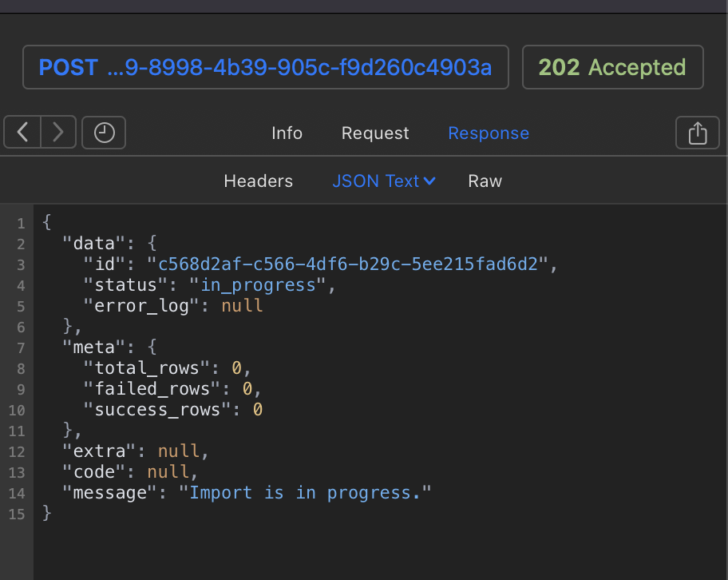
Task: Select line number 15 in gutter
Action: [17, 514]
